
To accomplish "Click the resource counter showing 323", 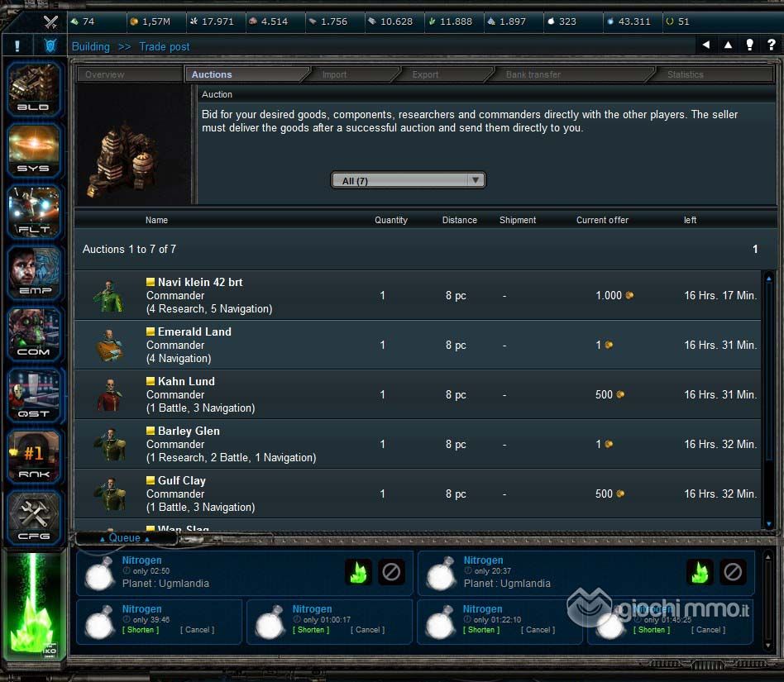I will pos(562,21).
